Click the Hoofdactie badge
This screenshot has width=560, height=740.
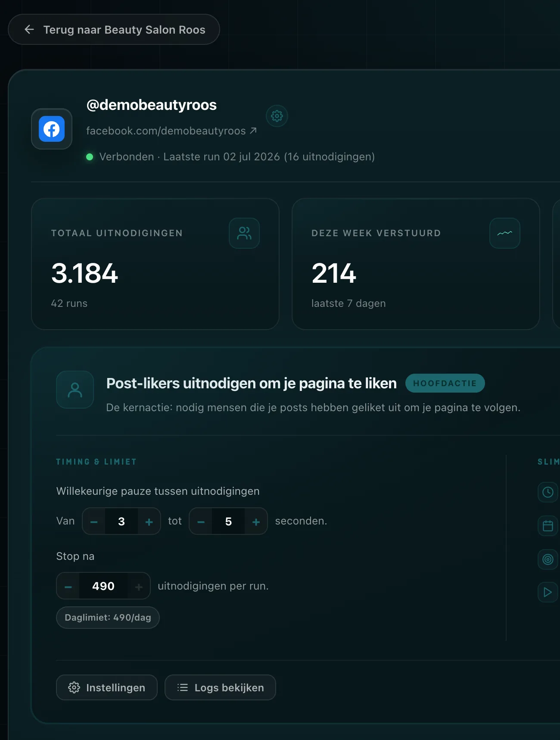tap(445, 383)
